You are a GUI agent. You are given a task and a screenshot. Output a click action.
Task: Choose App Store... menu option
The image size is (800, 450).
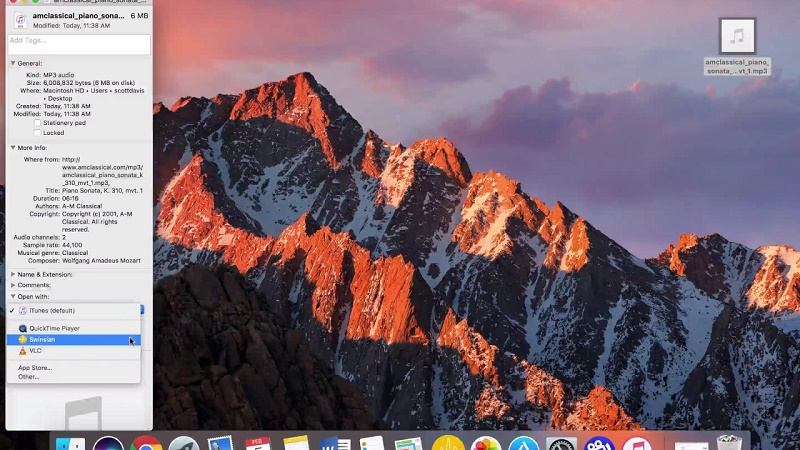pyautogui.click(x=35, y=368)
